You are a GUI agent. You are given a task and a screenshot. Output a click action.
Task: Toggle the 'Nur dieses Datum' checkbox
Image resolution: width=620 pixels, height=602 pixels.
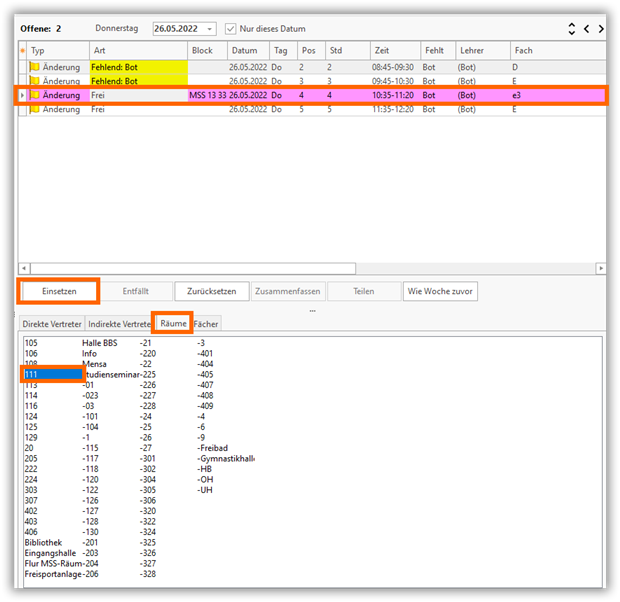(231, 29)
